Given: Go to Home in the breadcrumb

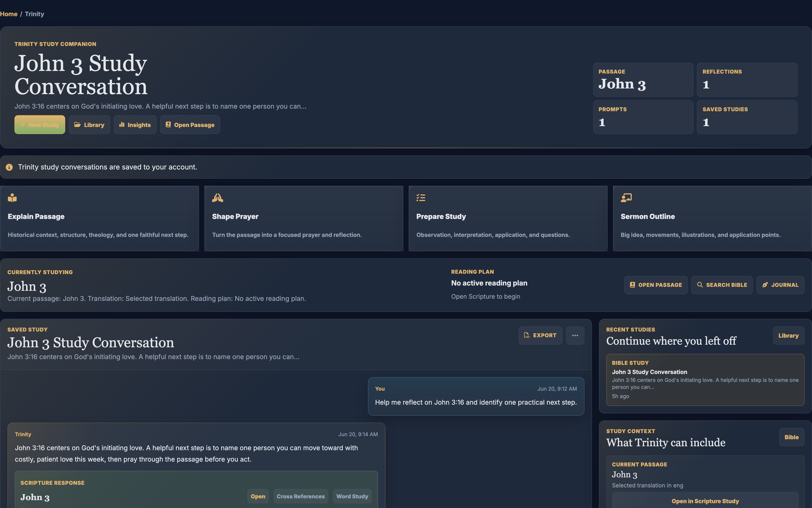Looking at the screenshot, I should tap(9, 14).
